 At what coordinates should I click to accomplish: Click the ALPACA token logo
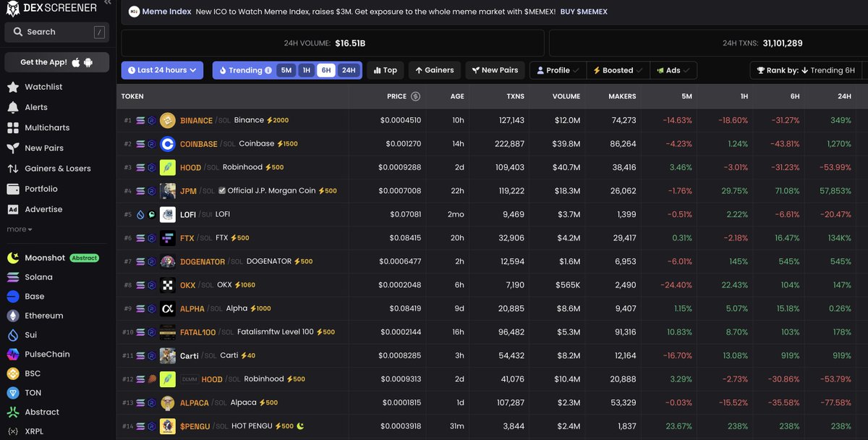[168, 402]
